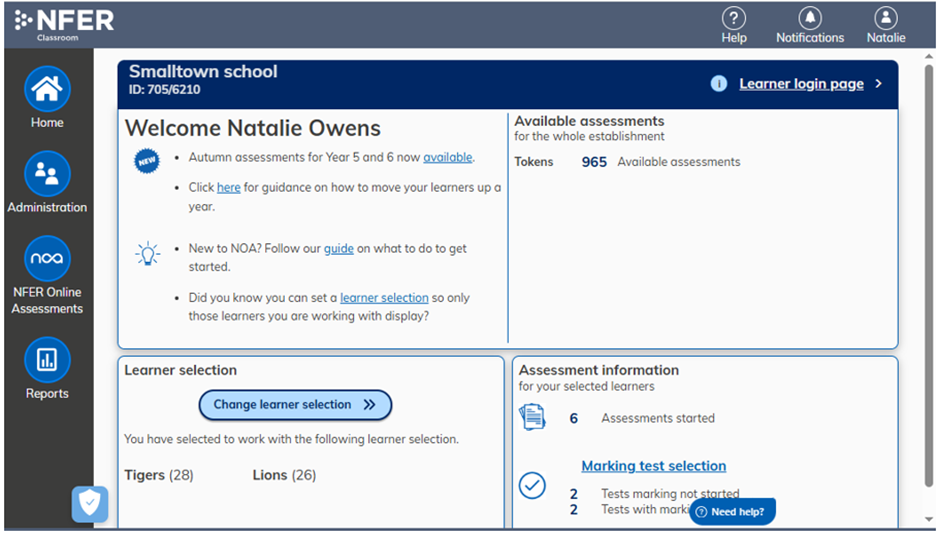The height and width of the screenshot is (536, 939).
Task: Open the NOA 'guide' link
Action: click(338, 249)
